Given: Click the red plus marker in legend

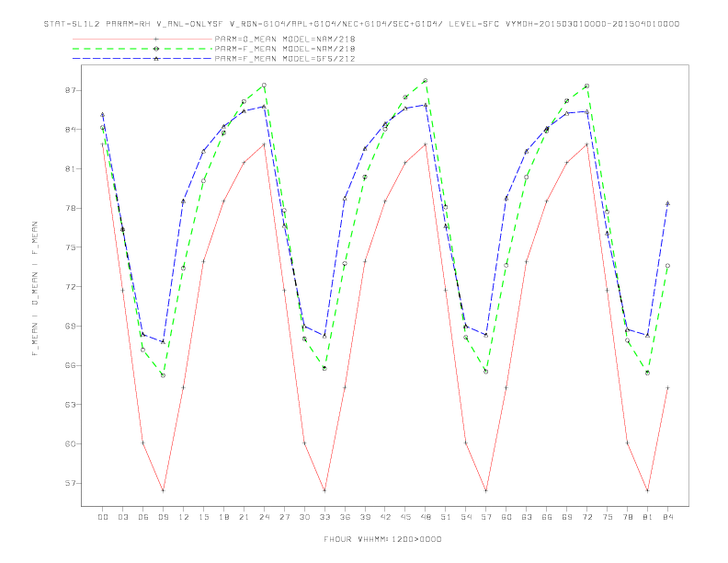Looking at the screenshot, I should (x=156, y=39).
